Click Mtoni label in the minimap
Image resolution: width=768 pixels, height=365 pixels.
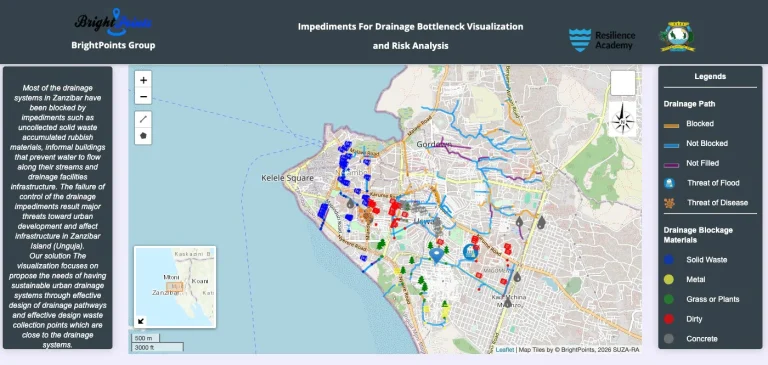[170, 277]
